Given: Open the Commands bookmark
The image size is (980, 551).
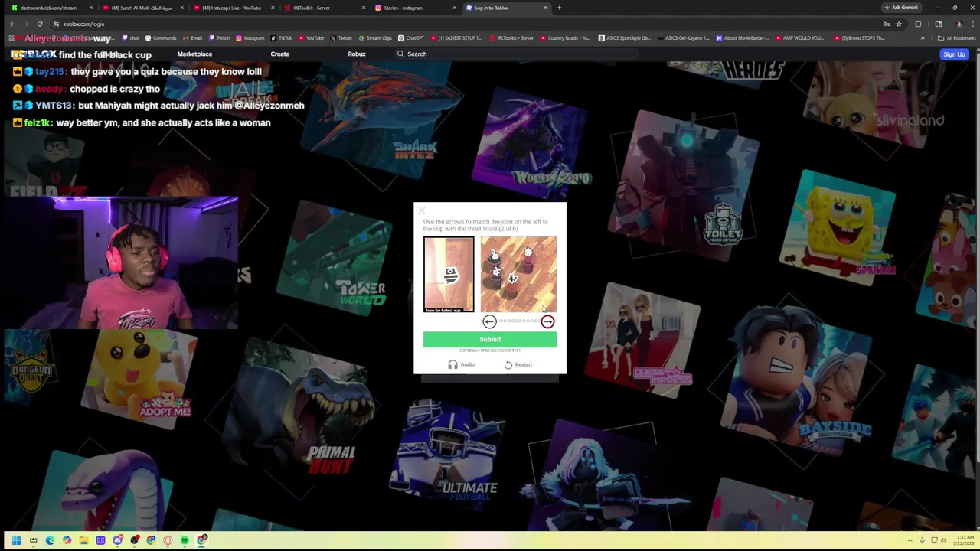Looking at the screenshot, I should [161, 38].
